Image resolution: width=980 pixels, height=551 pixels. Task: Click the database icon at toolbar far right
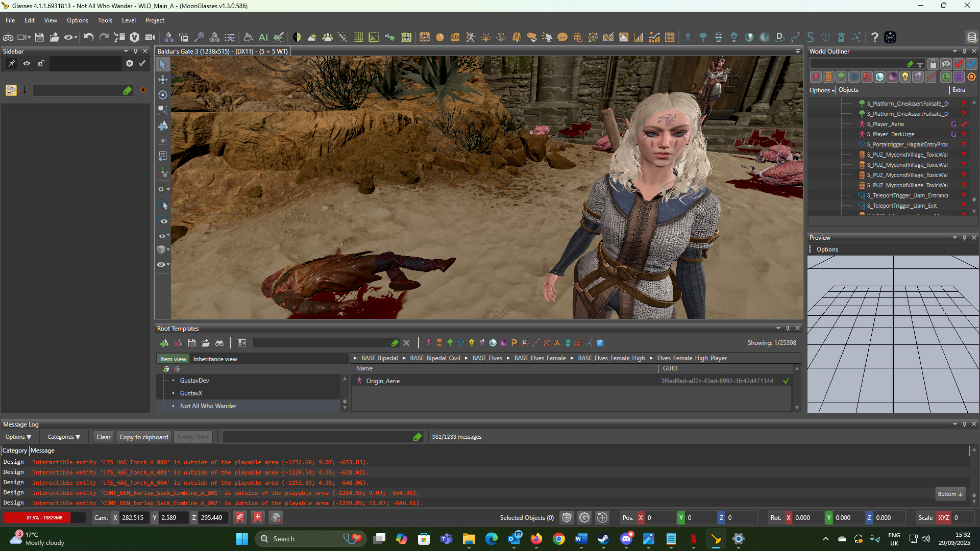(x=972, y=37)
